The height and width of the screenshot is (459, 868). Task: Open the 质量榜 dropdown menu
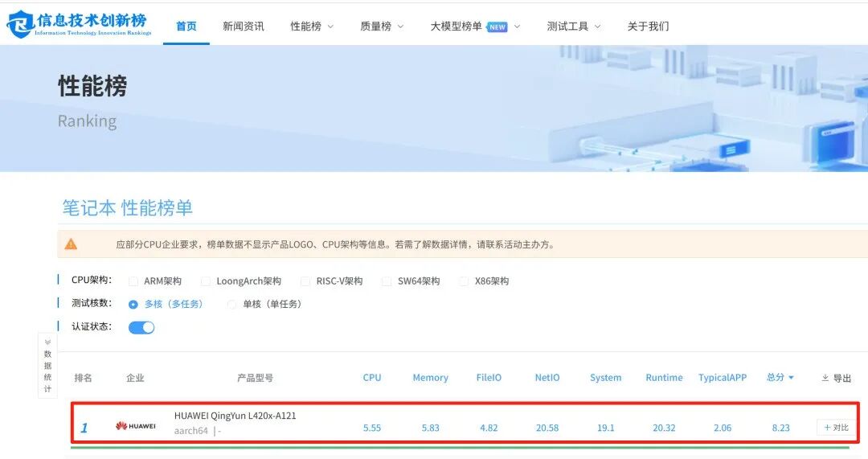coord(382,26)
